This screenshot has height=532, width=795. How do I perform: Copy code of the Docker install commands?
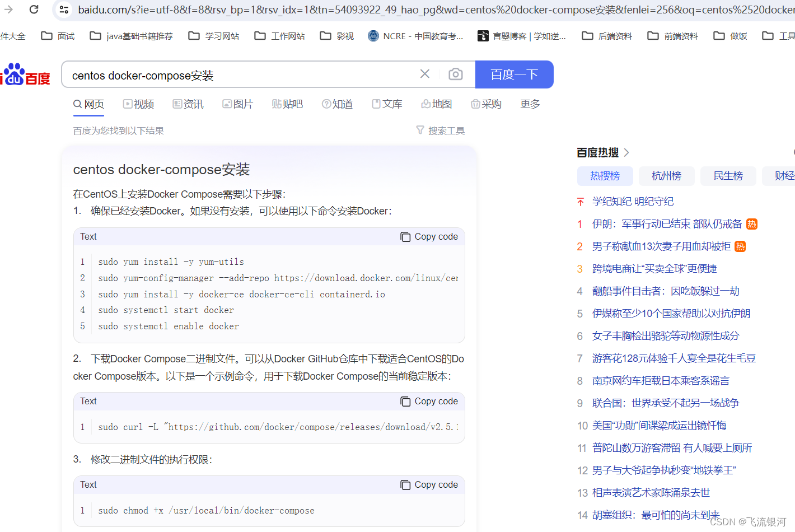[429, 237]
